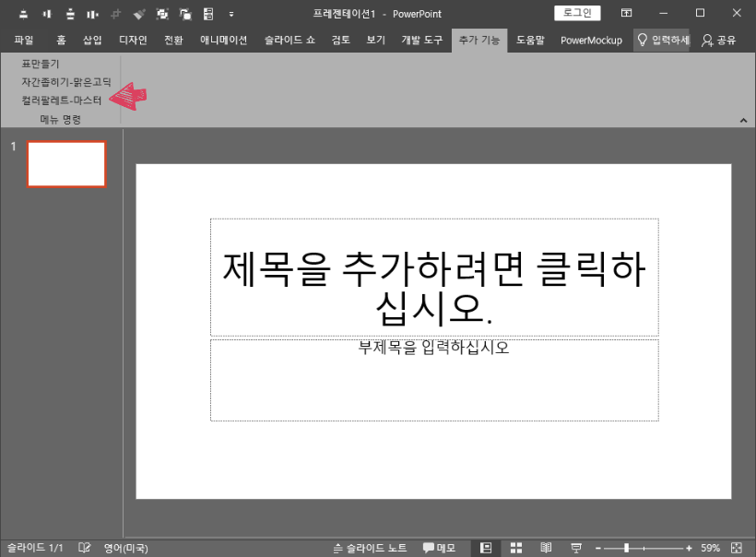Viewport: 756px width, 557px height.
Task: Click Distribute Vertically icon in quick access toolbar
Action: 70,14
